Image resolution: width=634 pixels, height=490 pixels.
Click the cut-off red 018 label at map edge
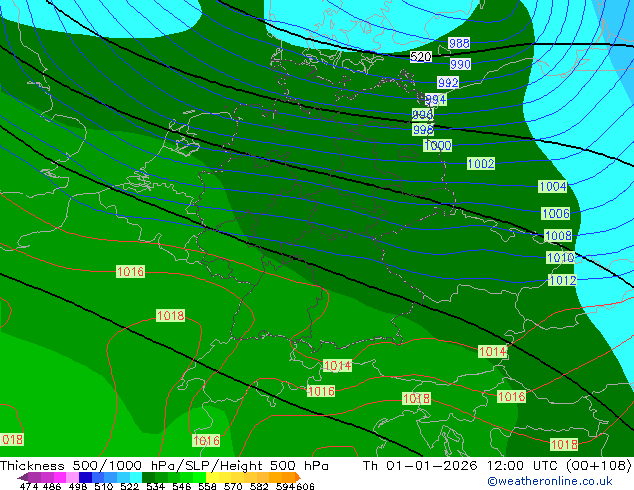12,439
